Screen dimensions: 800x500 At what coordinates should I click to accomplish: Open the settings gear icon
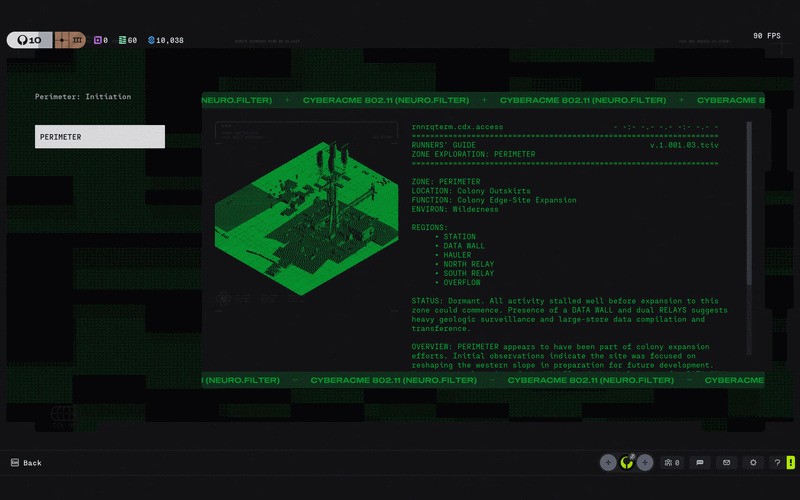point(753,463)
